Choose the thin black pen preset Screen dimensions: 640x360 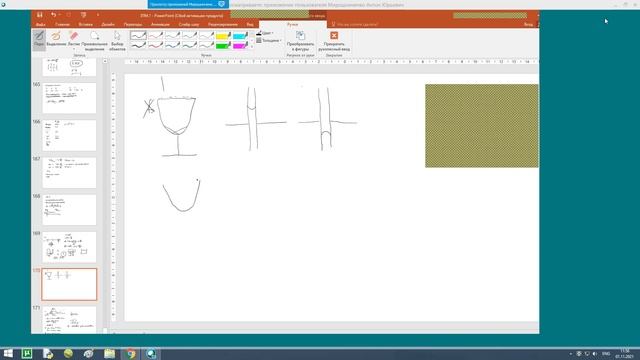click(138, 36)
